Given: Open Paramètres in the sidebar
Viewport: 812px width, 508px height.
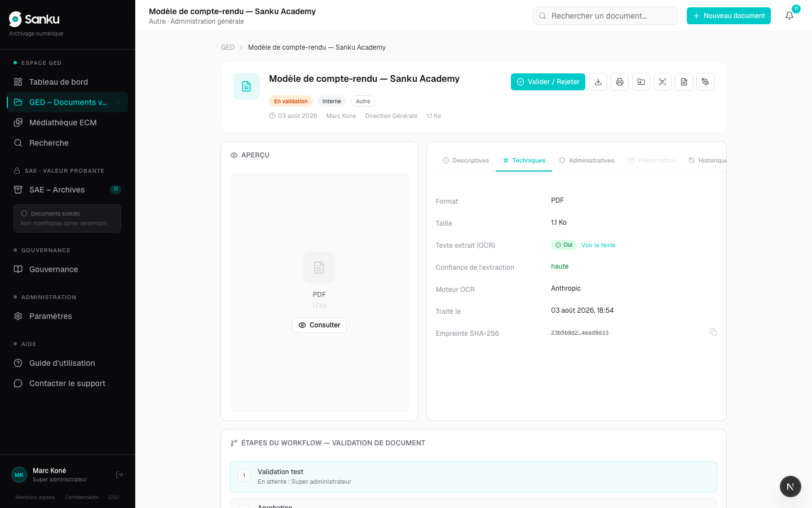Looking at the screenshot, I should (x=68, y=316).
